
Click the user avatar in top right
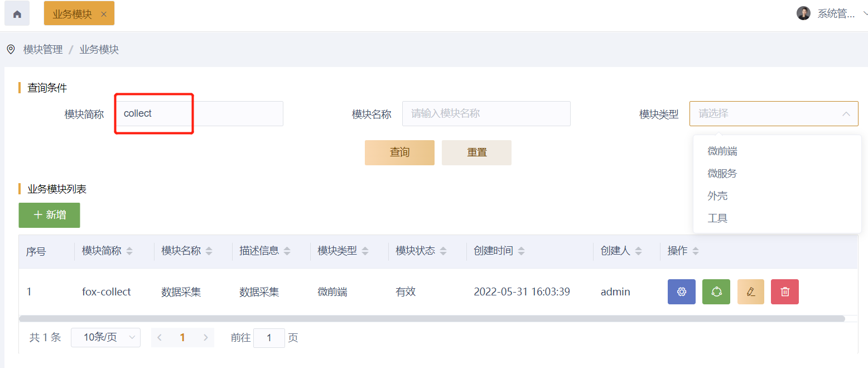803,14
